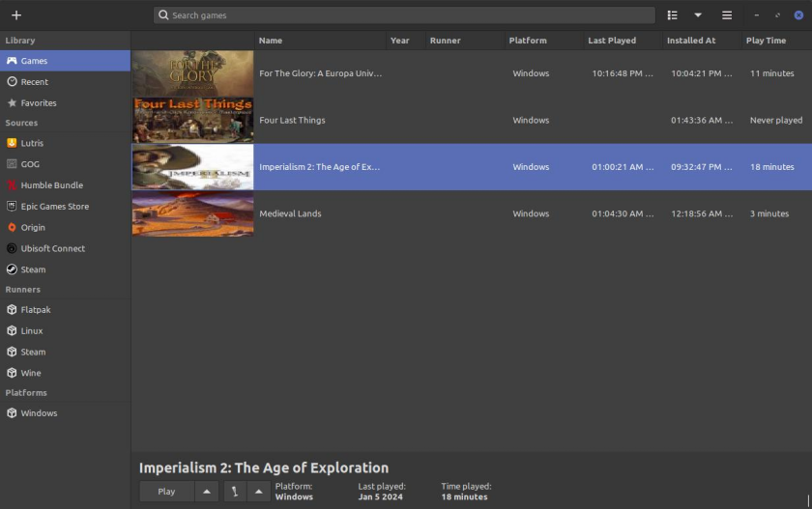Select the Medieval Lands game title
Image resolution: width=812 pixels, height=509 pixels.
(290, 213)
